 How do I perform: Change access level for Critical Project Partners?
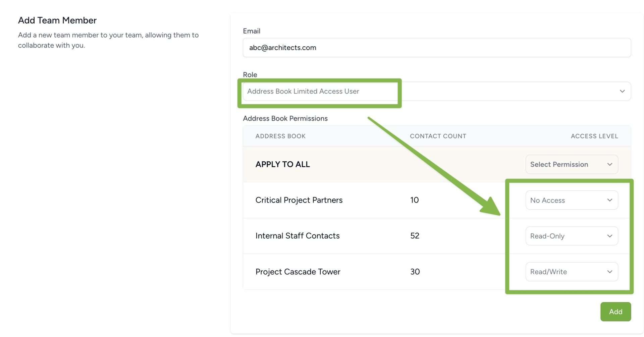pyautogui.click(x=572, y=200)
